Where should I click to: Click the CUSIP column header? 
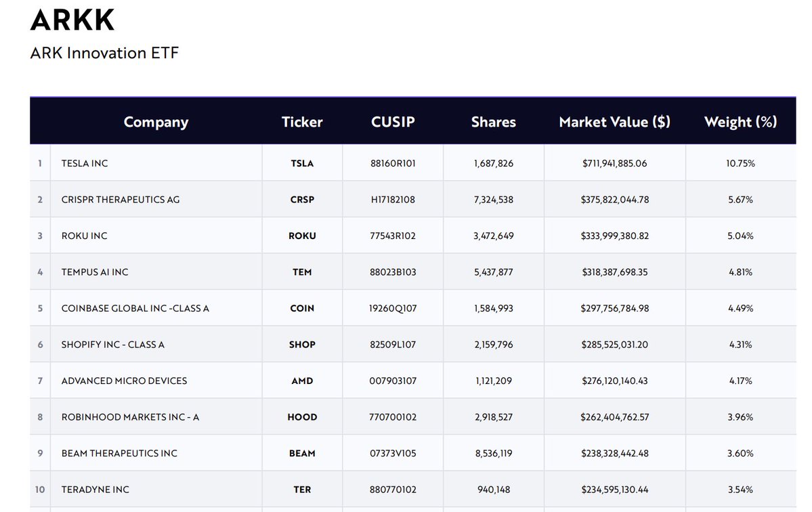(x=393, y=122)
